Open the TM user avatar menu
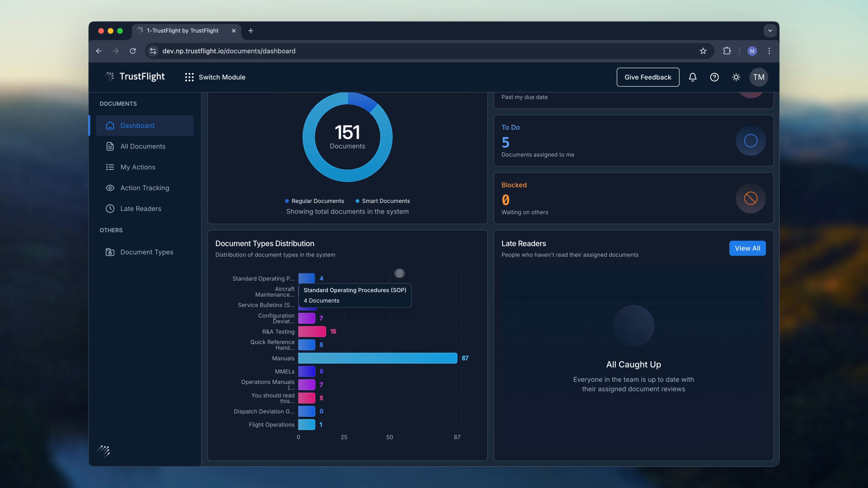The height and width of the screenshot is (488, 868). click(x=759, y=77)
